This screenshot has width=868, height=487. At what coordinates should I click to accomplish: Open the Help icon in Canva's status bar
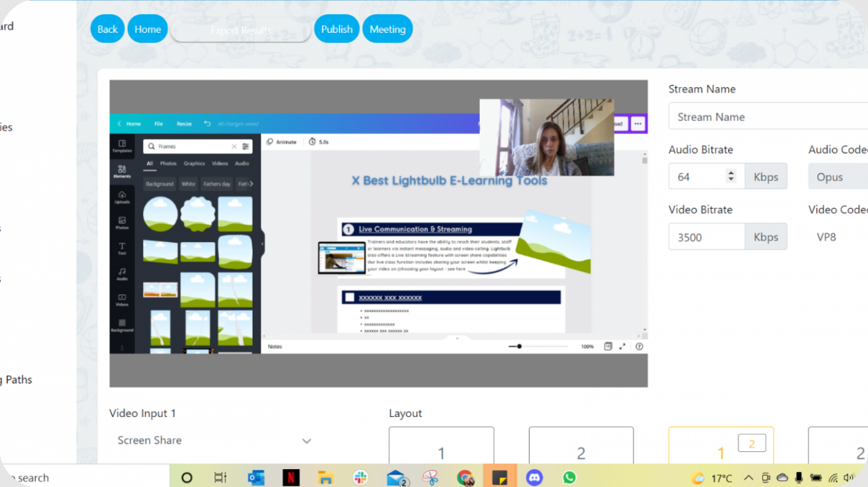[639, 346]
